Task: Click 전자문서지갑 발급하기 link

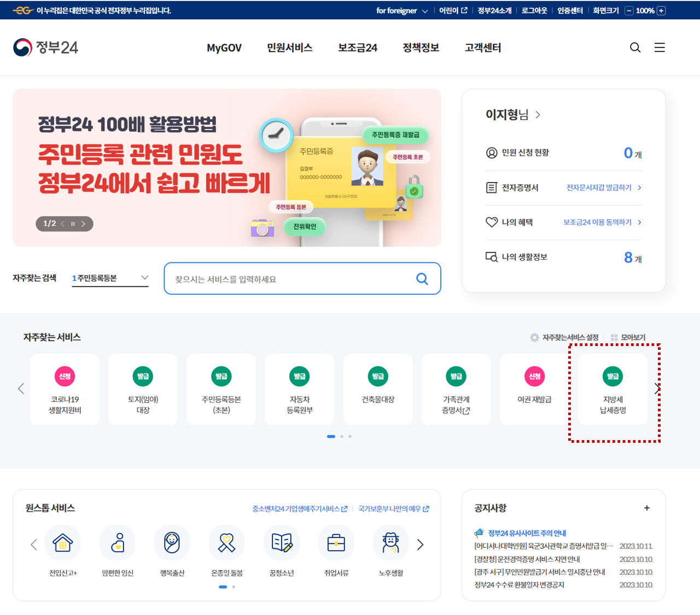Action: point(604,188)
